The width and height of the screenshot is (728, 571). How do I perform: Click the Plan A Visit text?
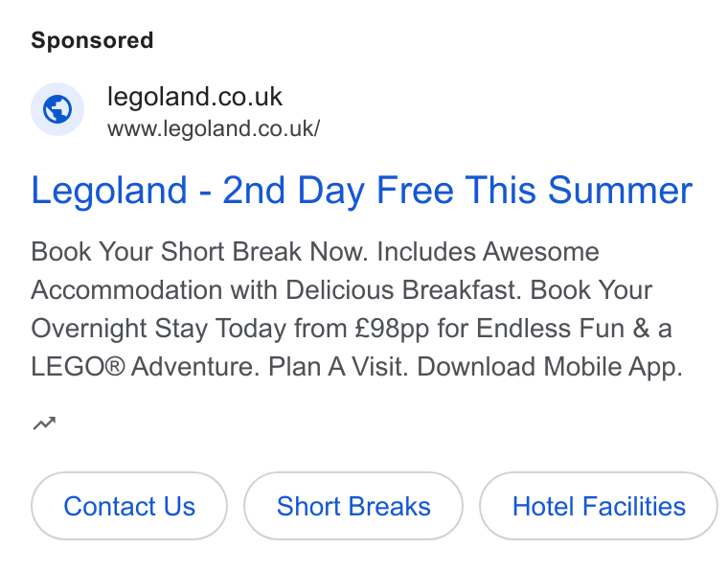click(338, 367)
